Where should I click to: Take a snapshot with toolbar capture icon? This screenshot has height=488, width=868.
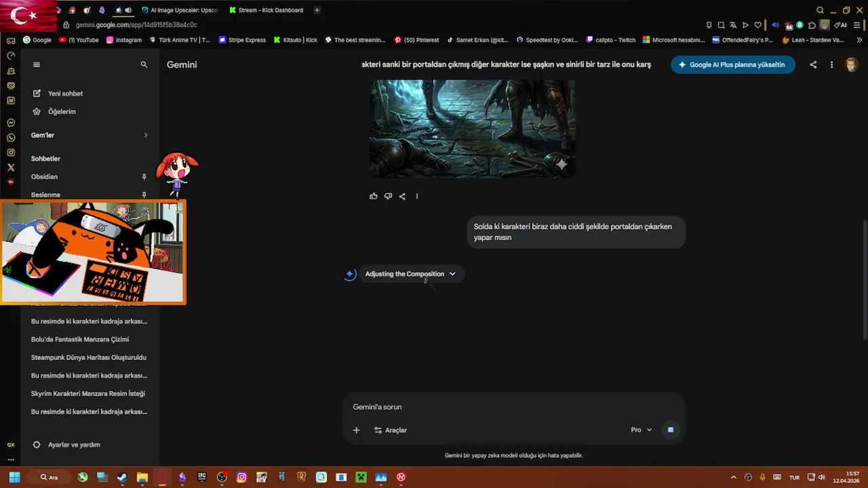pyautogui.click(x=721, y=25)
